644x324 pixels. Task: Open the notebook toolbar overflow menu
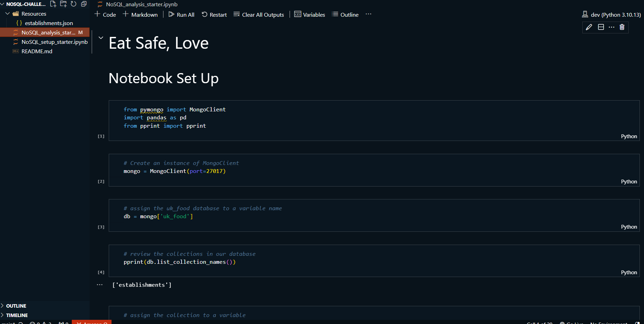(368, 14)
